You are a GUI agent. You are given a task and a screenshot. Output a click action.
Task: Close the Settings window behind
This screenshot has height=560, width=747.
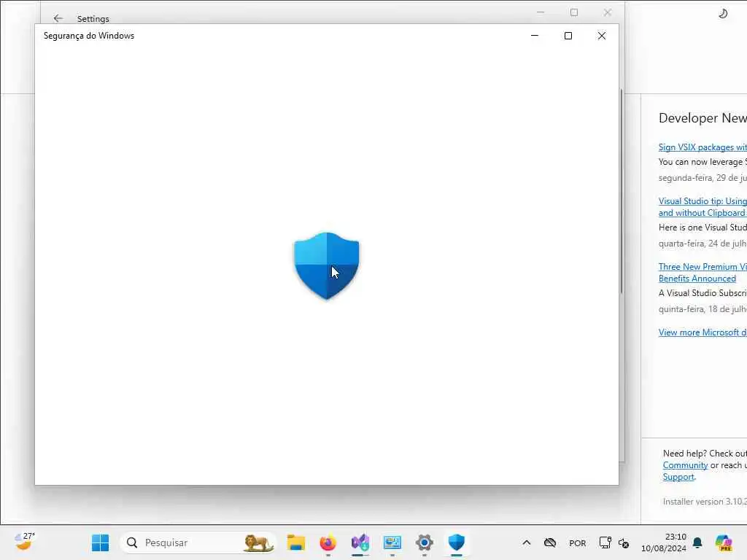[608, 12]
